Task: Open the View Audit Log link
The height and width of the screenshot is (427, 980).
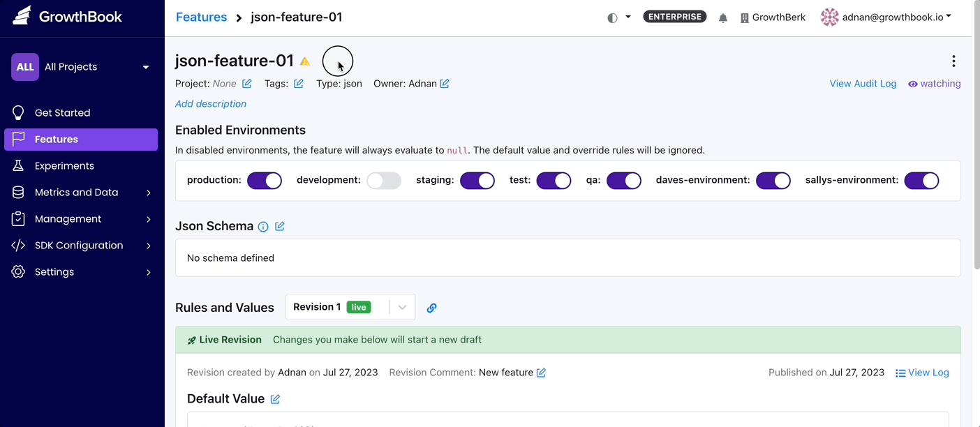Action: pyautogui.click(x=863, y=84)
